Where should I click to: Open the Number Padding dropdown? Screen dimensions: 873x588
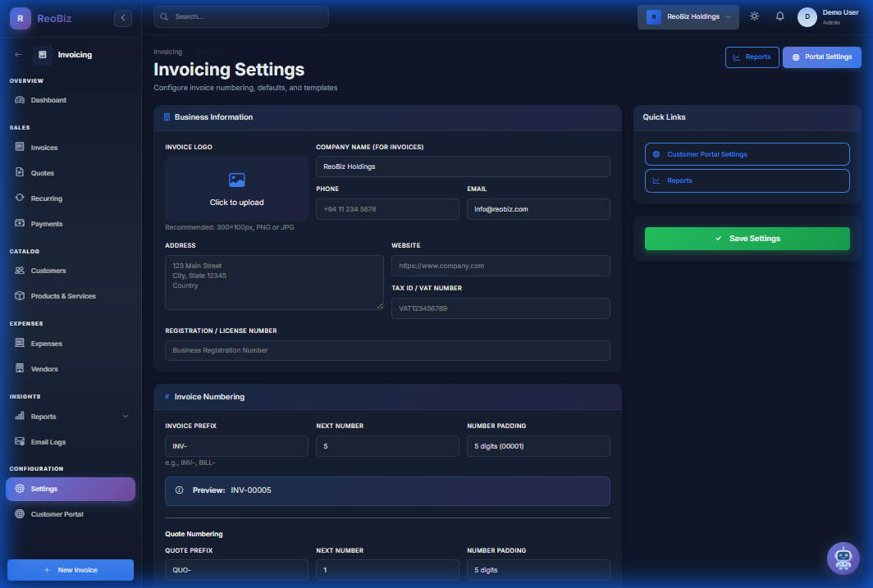pyautogui.click(x=538, y=445)
